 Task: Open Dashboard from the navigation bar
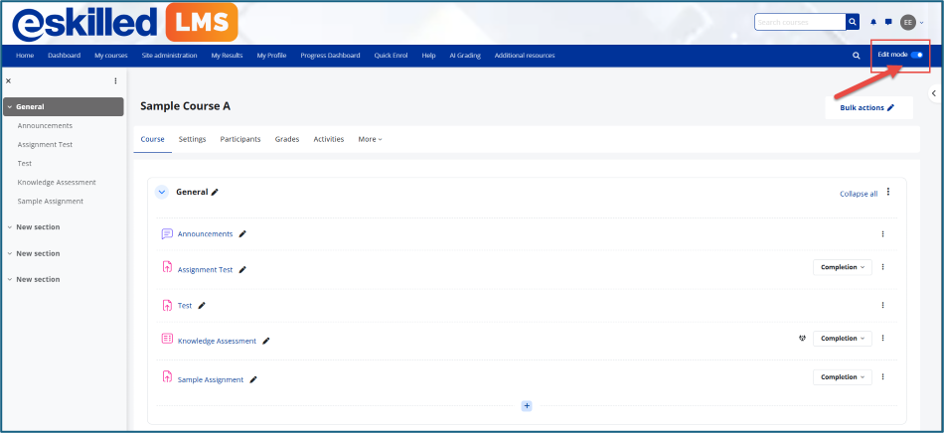[64, 55]
